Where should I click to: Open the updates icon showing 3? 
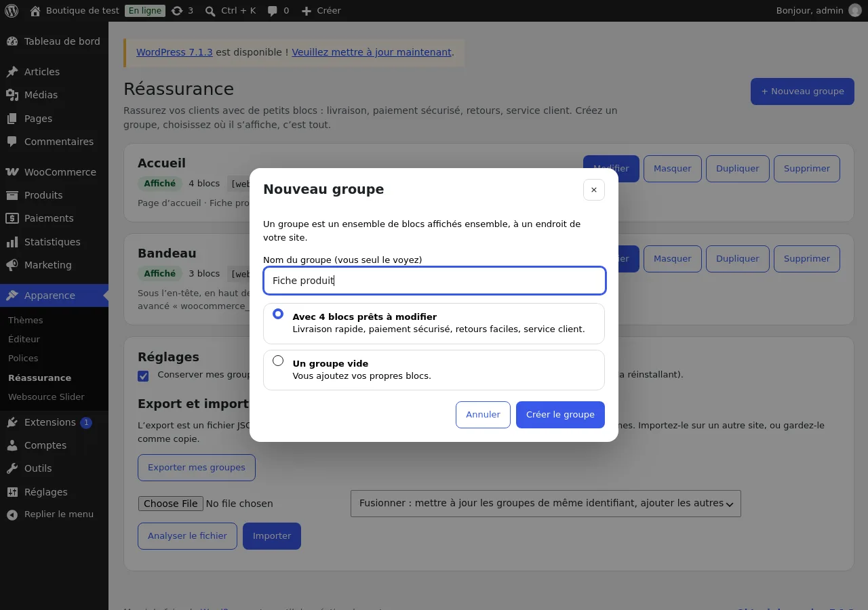177,11
